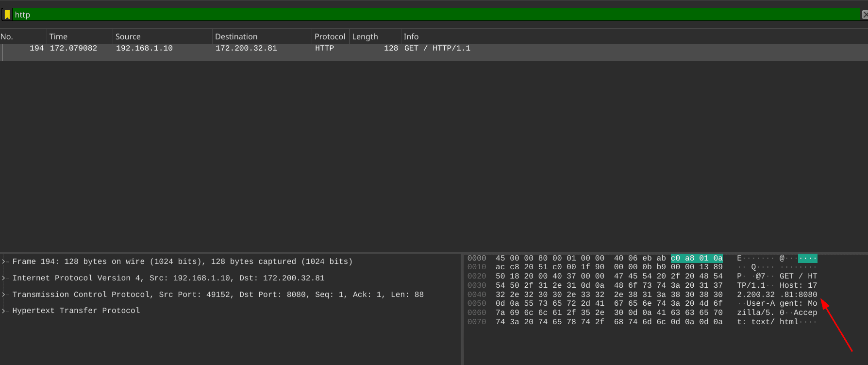This screenshot has height=365, width=868.
Task: Click highlighted hex bytes c0 a8 01 0a
Action: tap(697, 258)
